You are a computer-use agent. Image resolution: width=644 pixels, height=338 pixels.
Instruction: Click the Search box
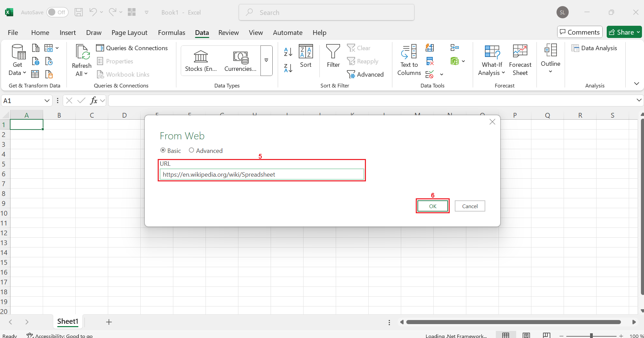(326, 13)
